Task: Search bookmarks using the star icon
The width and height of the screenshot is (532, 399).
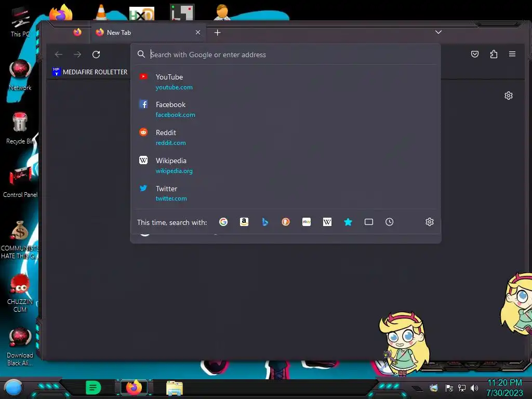Action: (348, 222)
